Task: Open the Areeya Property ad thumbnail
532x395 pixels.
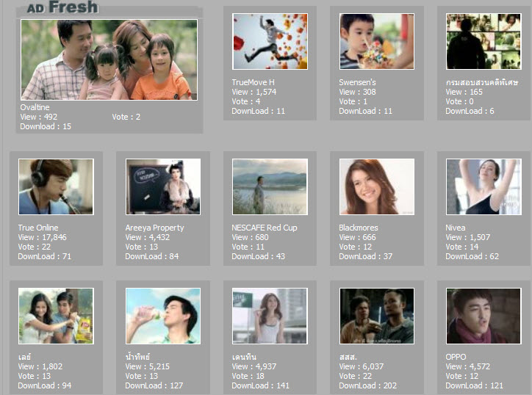Action: [x=163, y=186]
